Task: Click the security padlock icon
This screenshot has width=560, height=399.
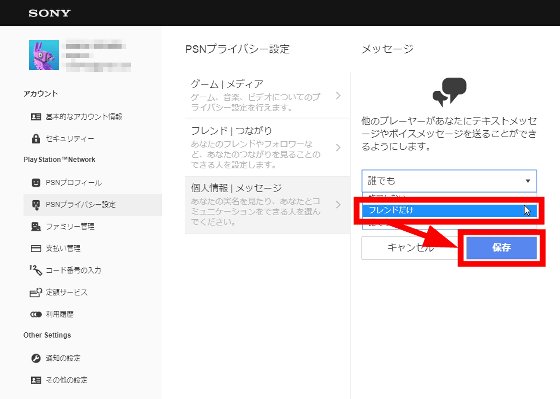Action: point(36,138)
